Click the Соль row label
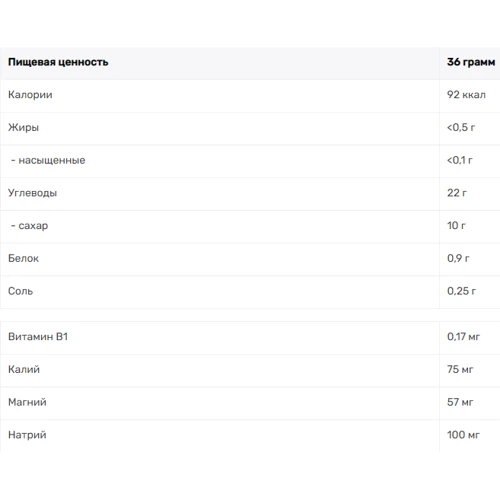This screenshot has height=500, width=500. (20, 291)
